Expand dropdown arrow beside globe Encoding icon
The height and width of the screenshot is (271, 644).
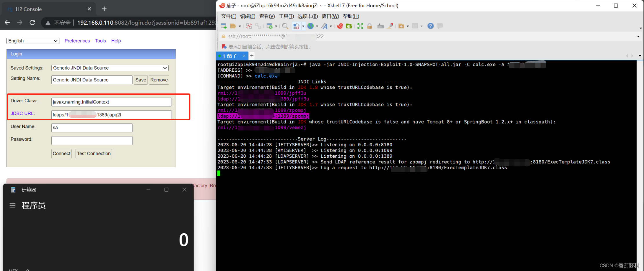coord(317,26)
